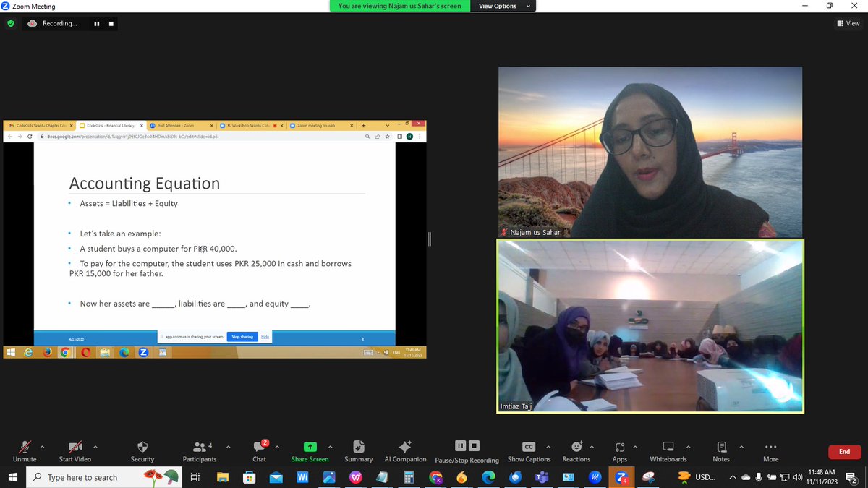Viewport: 868px width, 488px height.
Task: Click the red End meeting button
Action: click(844, 451)
